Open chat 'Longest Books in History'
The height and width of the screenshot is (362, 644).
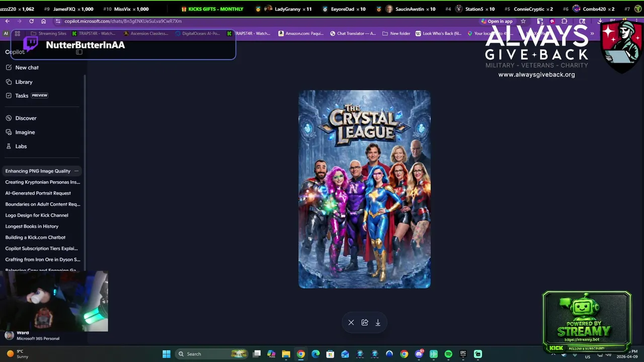click(x=32, y=226)
